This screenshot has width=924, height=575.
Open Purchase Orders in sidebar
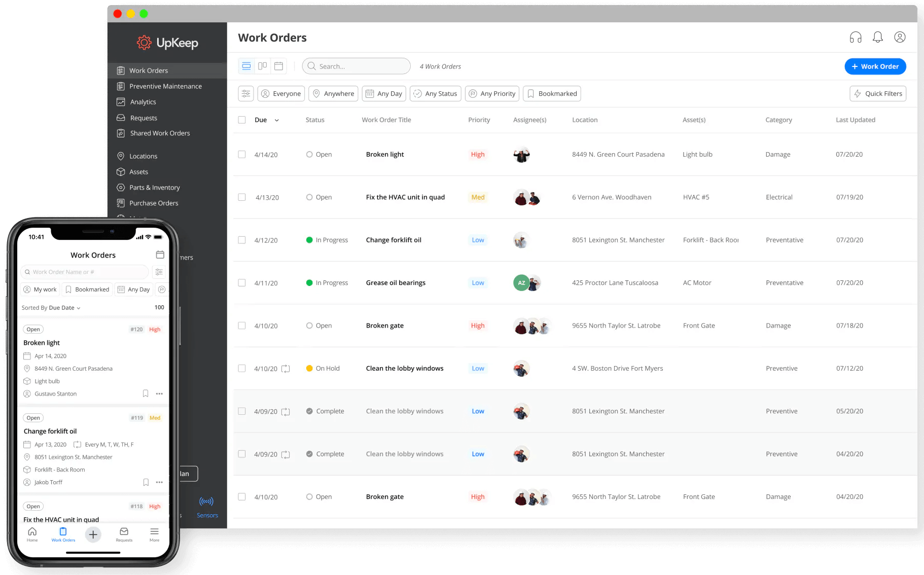167,203
